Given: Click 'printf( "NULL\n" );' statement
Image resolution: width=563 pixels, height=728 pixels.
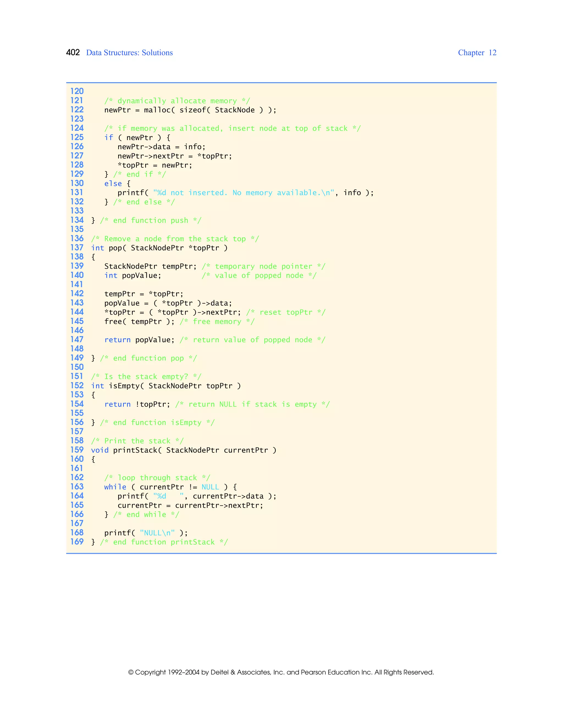Looking at the screenshot, I should tap(146, 533).
